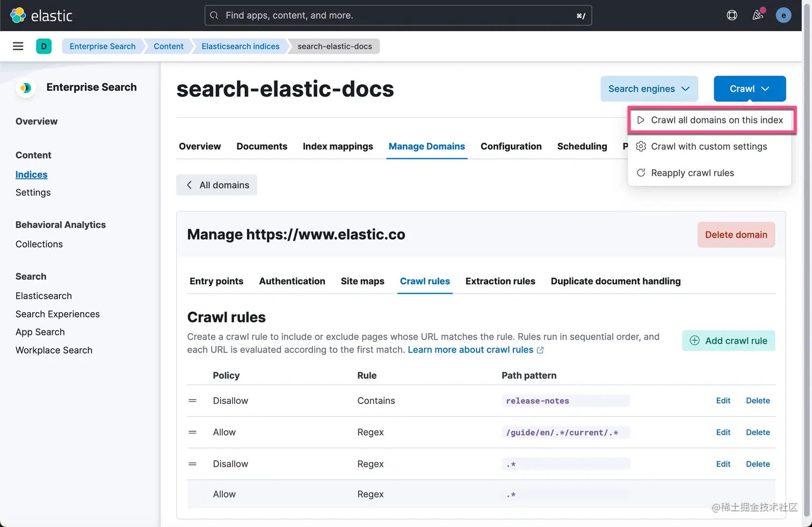Open the Site maps tab

click(x=363, y=281)
